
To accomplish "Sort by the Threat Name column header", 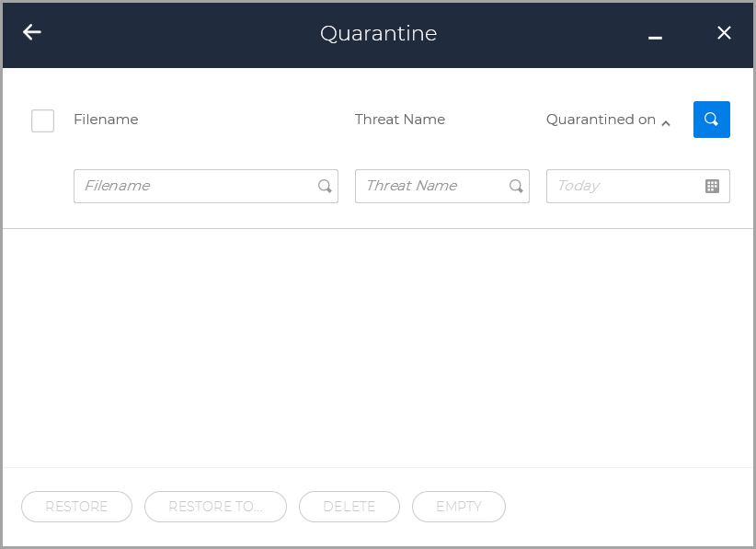I will (x=399, y=120).
